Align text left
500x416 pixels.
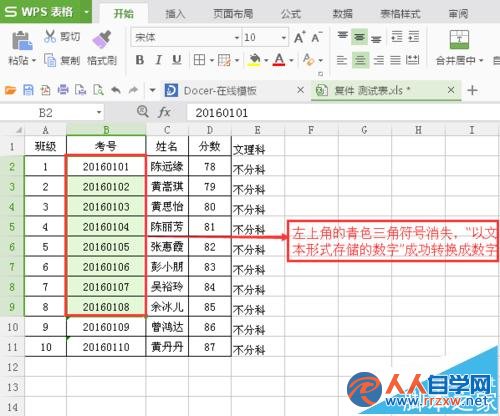click(342, 60)
